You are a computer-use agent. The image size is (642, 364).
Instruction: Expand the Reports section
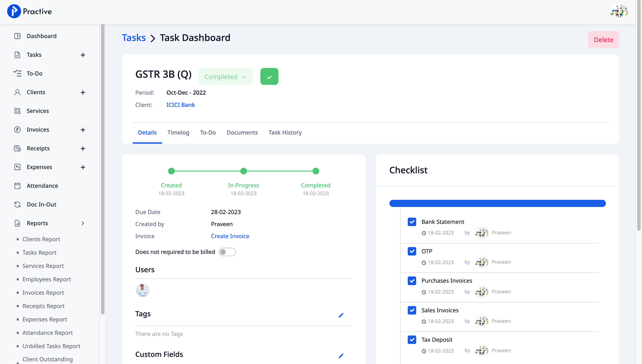coord(83,223)
